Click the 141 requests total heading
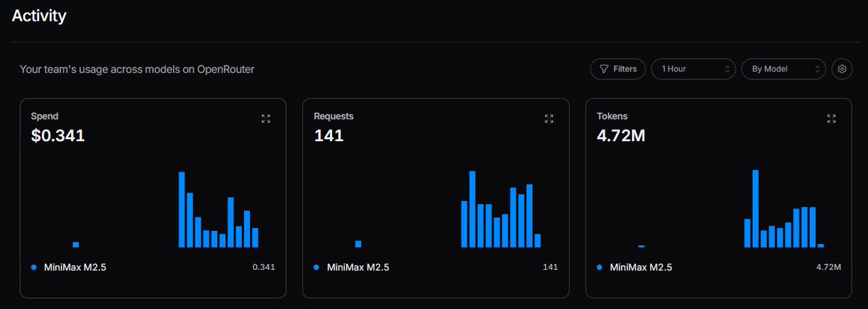The height and width of the screenshot is (309, 868). point(329,135)
